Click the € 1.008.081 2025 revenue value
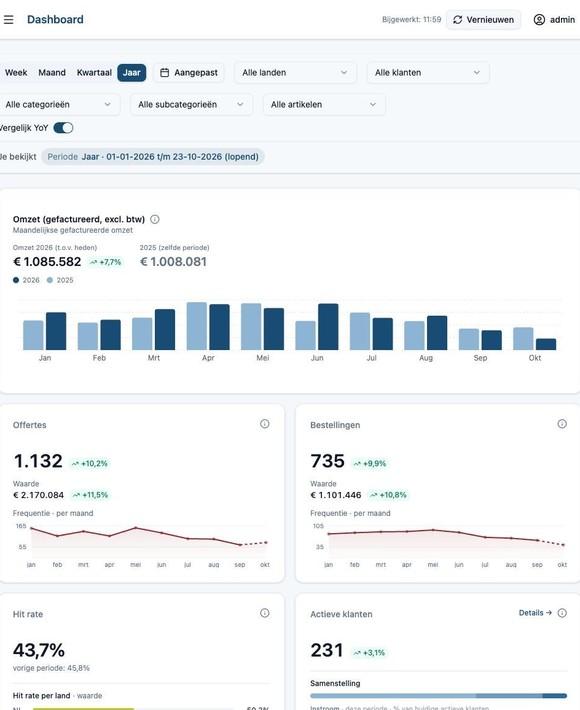 [x=173, y=262]
